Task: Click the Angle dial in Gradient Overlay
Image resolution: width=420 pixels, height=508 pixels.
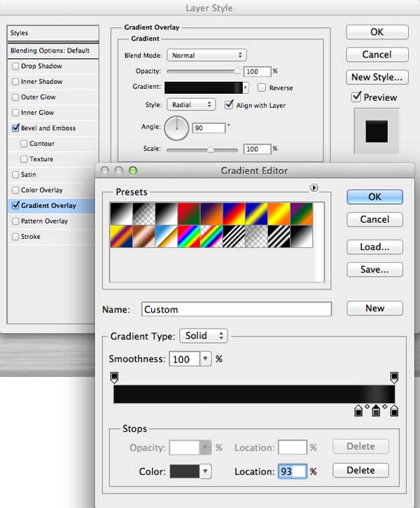Action: tap(176, 128)
